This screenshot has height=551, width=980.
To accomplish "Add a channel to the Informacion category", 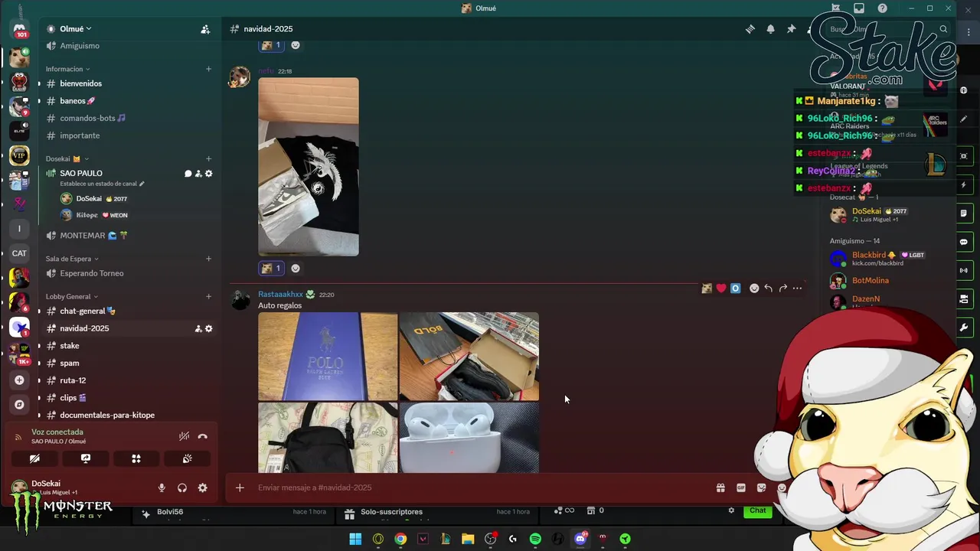I will coord(208,69).
